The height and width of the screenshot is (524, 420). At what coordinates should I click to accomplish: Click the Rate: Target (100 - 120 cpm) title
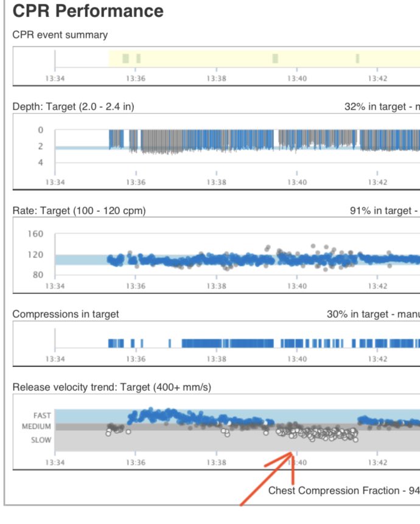(79, 211)
